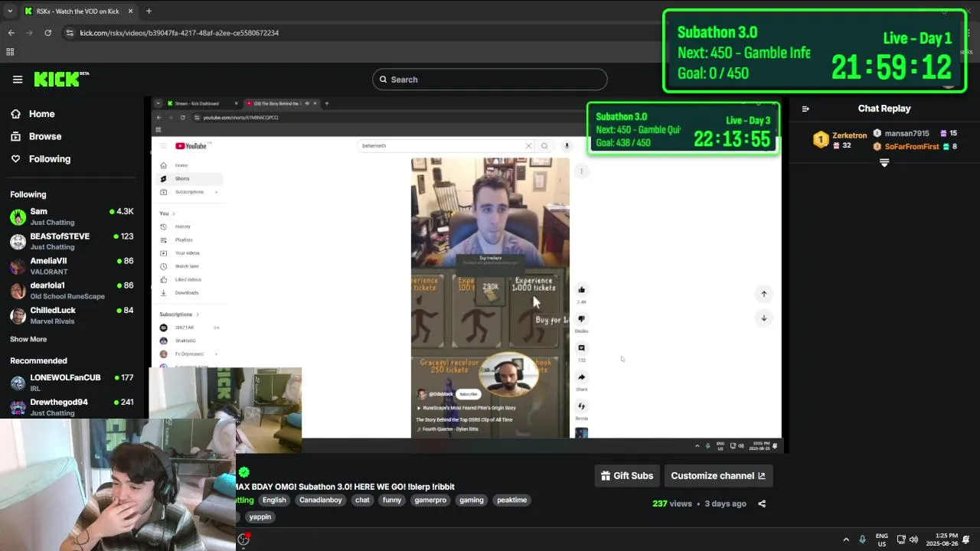Click the taskbar microphone icon
This screenshot has width=980, height=551.
862,540
